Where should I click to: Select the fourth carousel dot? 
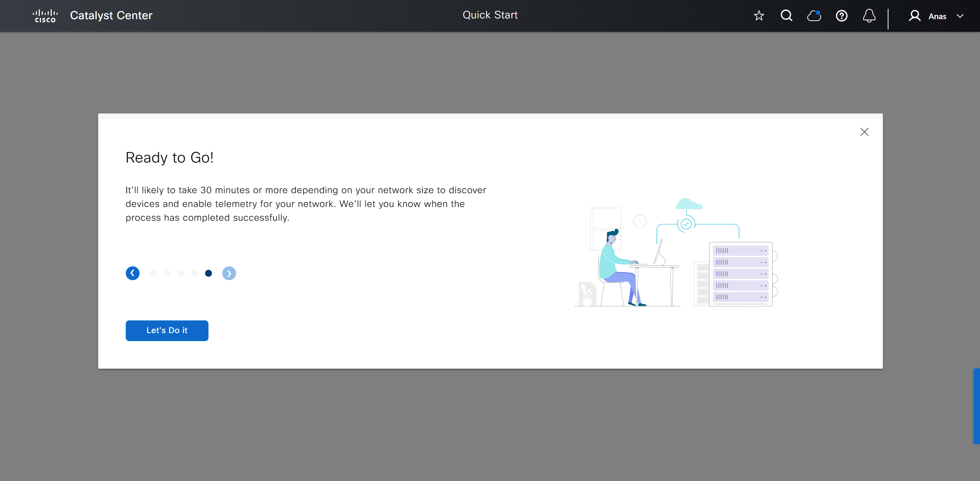point(195,273)
